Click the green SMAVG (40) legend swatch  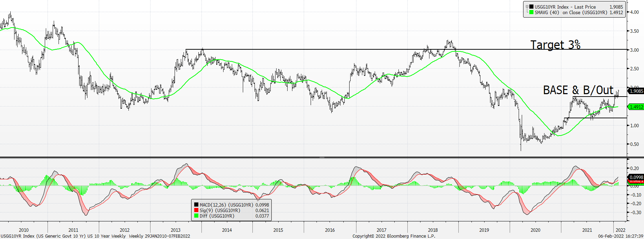(531, 12)
